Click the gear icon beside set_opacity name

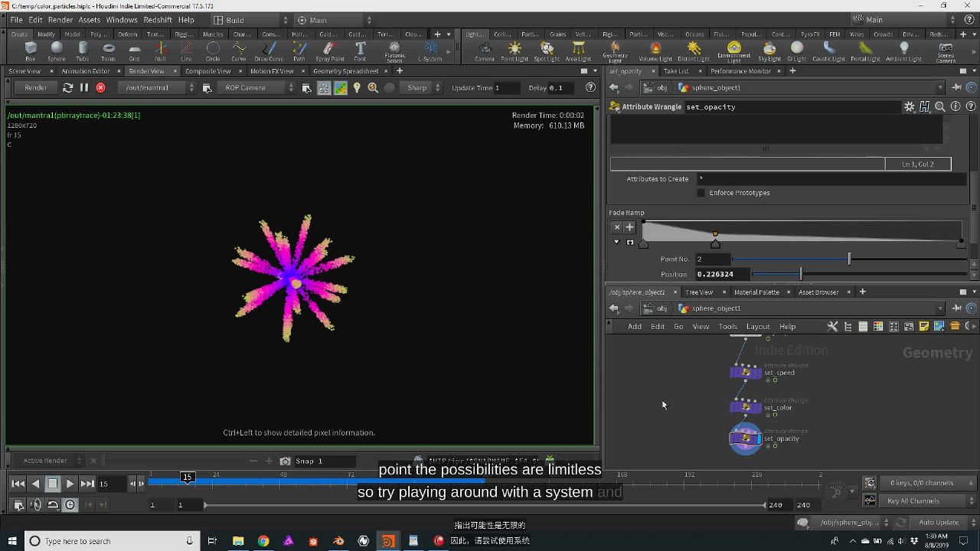coord(910,107)
